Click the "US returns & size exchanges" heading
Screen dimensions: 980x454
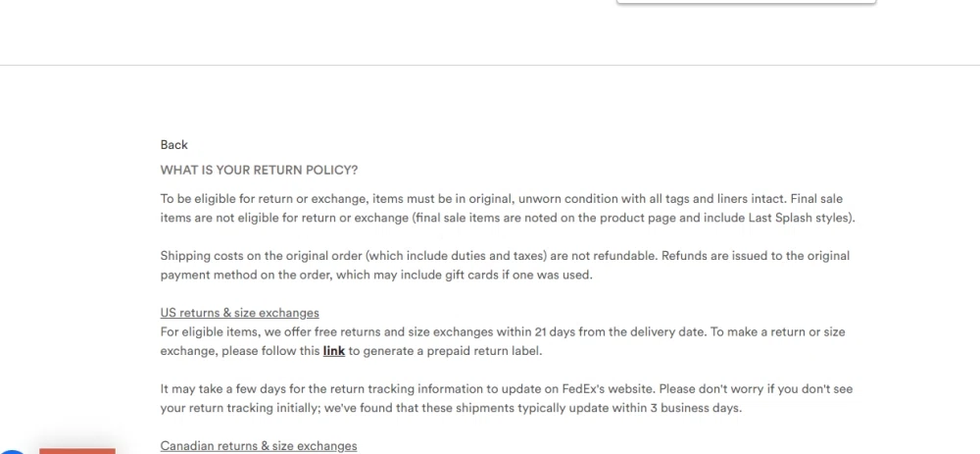[239, 313]
